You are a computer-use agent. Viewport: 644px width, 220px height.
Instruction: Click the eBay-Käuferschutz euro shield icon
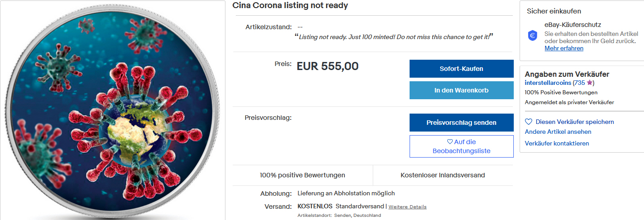[x=533, y=36]
